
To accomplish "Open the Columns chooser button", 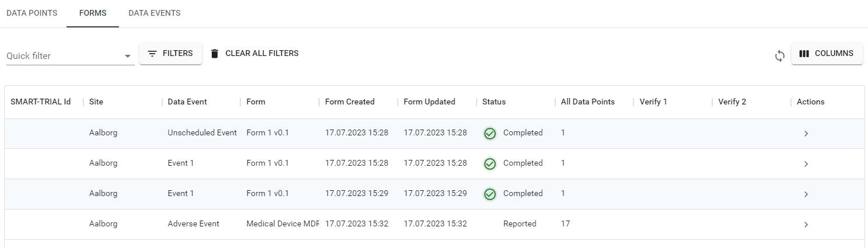I will point(827,54).
